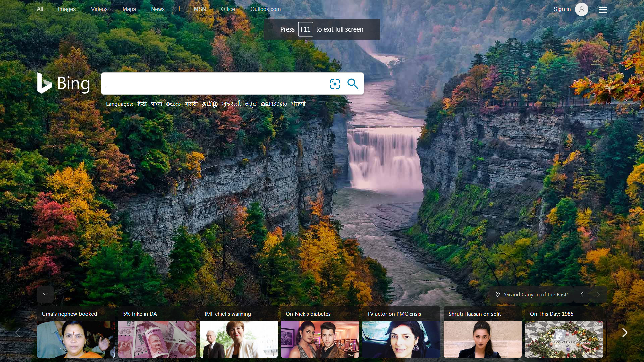
Task: Click Nick's diabetes couple thumbnail
Action: point(320,340)
